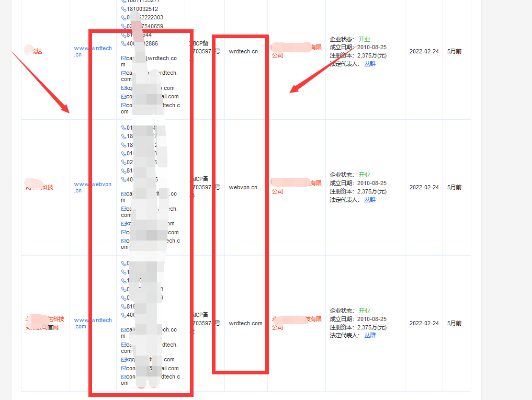Open red site title ending 官网
Image resolution: width=532 pixels, height=400 pixels.
pos(44,323)
